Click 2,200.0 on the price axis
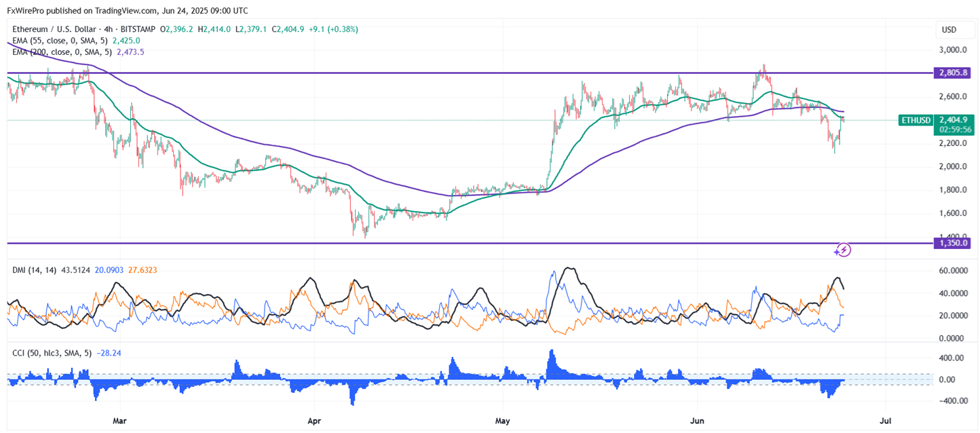The height and width of the screenshot is (433, 980). [x=952, y=143]
